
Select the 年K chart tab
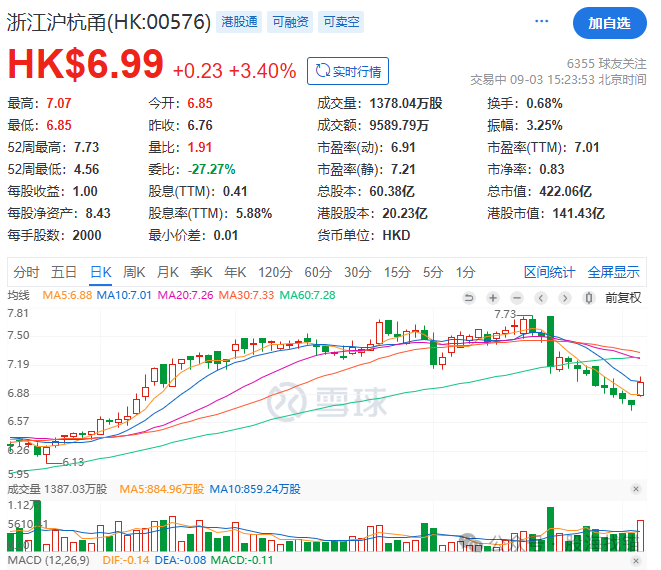235,272
